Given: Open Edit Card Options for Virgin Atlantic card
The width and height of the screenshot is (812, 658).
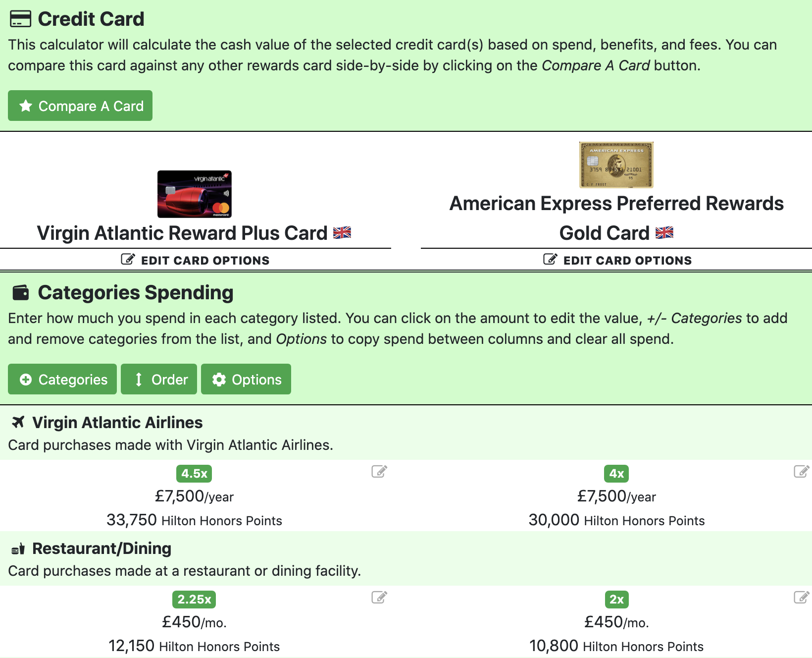Looking at the screenshot, I should coord(196,260).
